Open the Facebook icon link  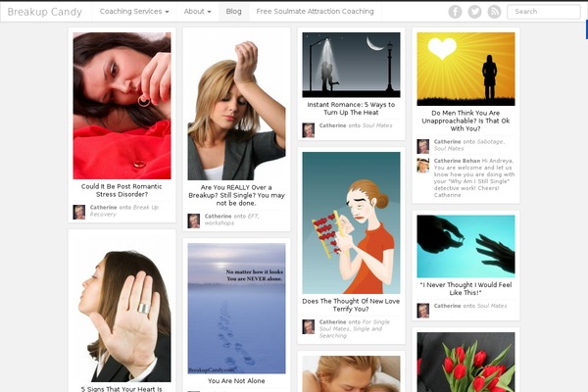coord(455,12)
